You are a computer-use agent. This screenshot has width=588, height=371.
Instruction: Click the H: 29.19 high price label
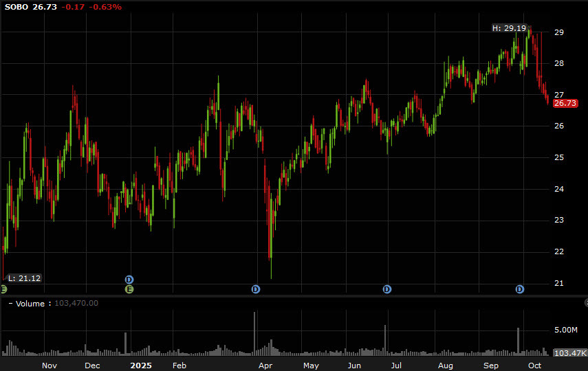509,28
